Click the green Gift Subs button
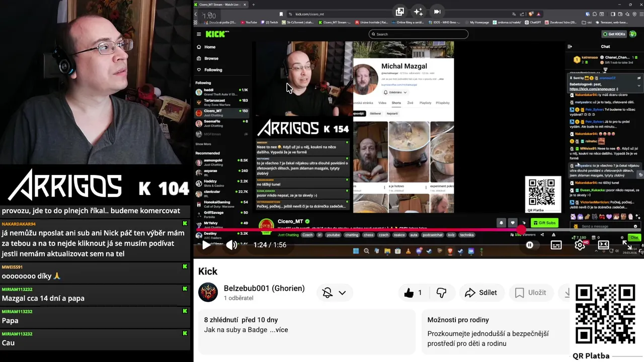 coord(544,223)
